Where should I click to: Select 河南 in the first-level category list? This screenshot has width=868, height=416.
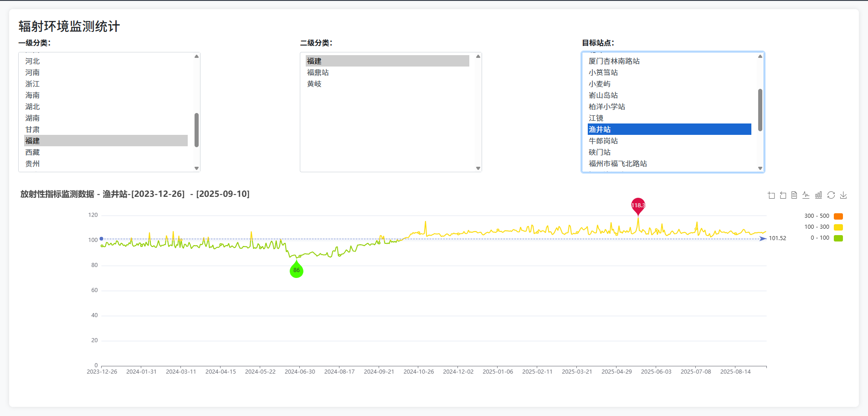click(106, 72)
